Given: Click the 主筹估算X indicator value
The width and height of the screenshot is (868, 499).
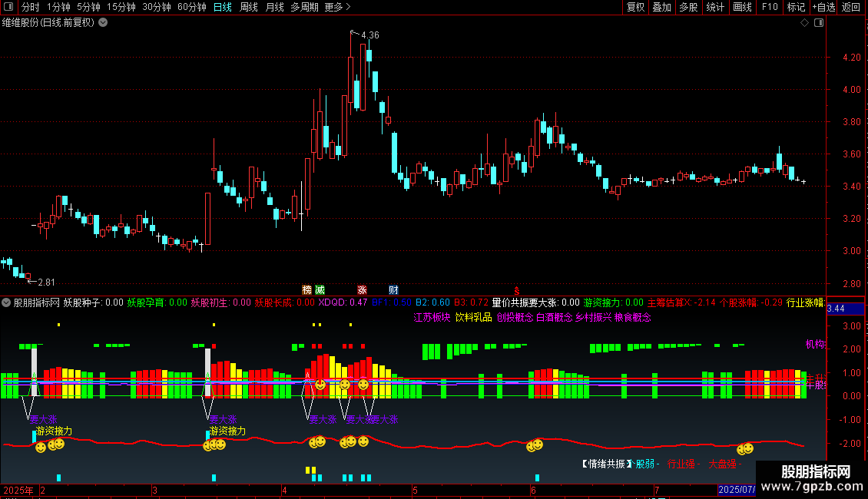Looking at the screenshot, I should [681, 302].
